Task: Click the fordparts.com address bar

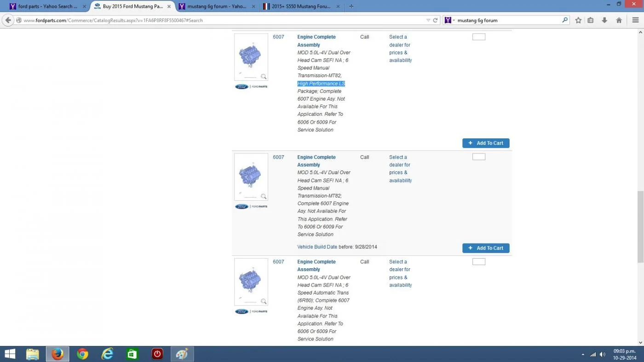Action: point(221,20)
